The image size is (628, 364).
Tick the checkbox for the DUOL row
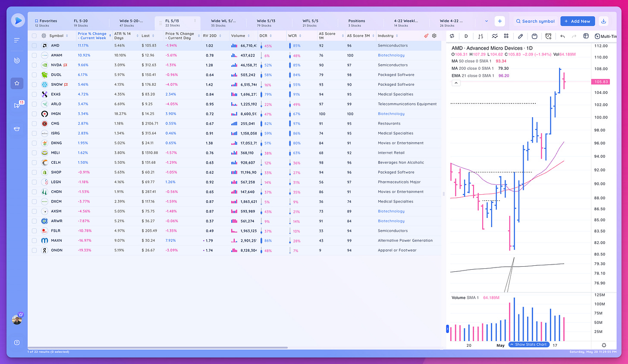click(x=35, y=75)
